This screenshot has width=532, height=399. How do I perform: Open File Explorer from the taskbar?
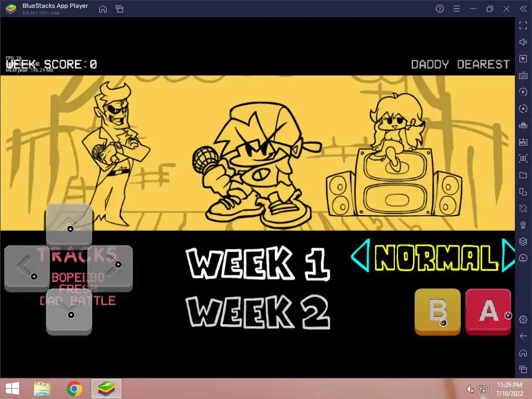[42, 389]
